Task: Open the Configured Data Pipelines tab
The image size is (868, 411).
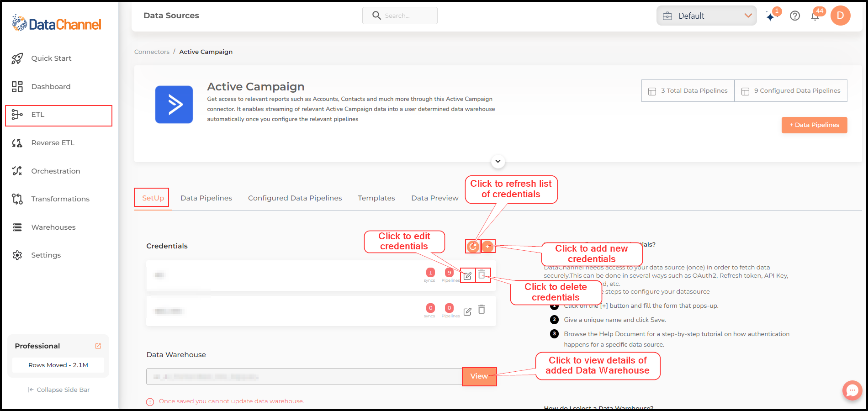Action: coord(295,198)
